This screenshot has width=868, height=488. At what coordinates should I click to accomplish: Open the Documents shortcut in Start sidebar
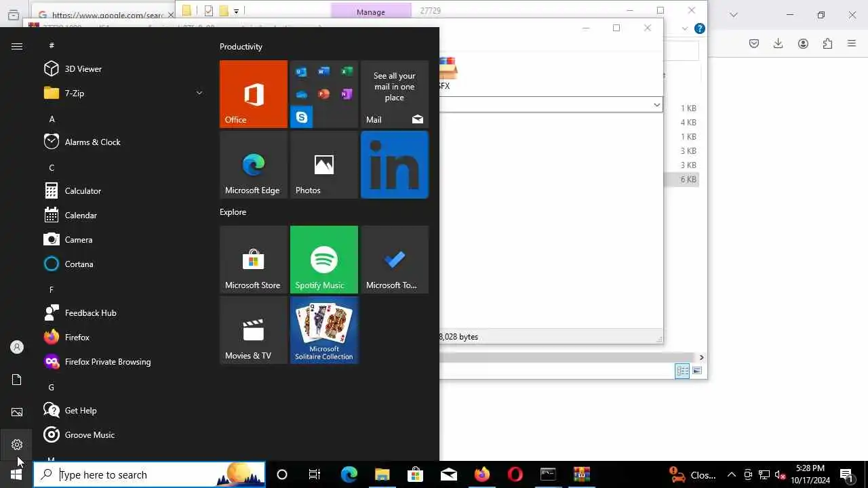point(17,380)
